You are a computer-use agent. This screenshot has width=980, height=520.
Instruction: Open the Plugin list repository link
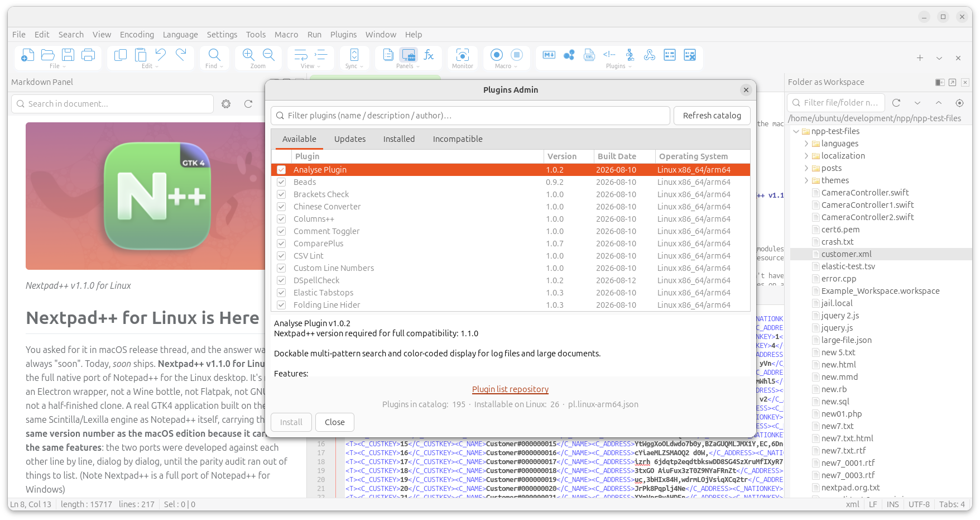511,389
